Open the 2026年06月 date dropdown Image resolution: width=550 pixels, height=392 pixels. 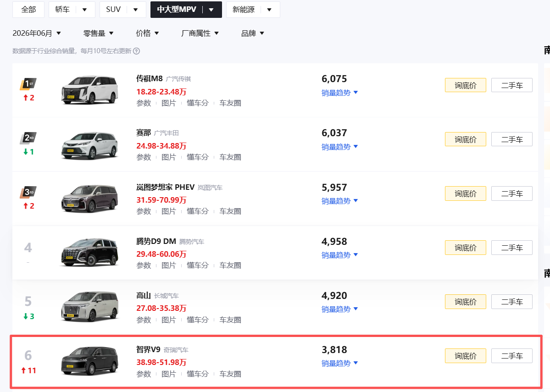37,33
